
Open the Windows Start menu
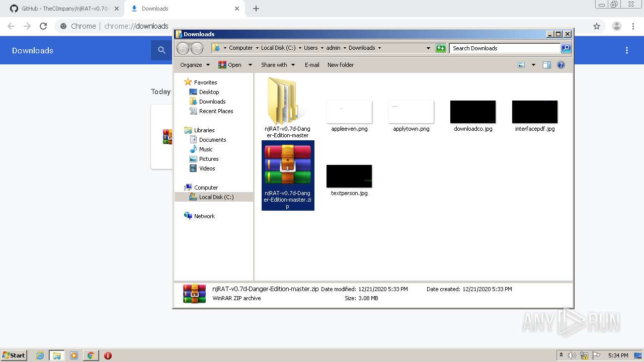14,355
